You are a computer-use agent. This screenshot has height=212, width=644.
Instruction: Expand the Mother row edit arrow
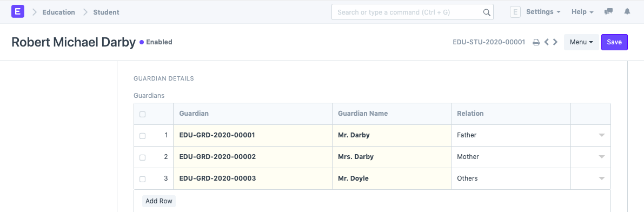click(x=602, y=157)
